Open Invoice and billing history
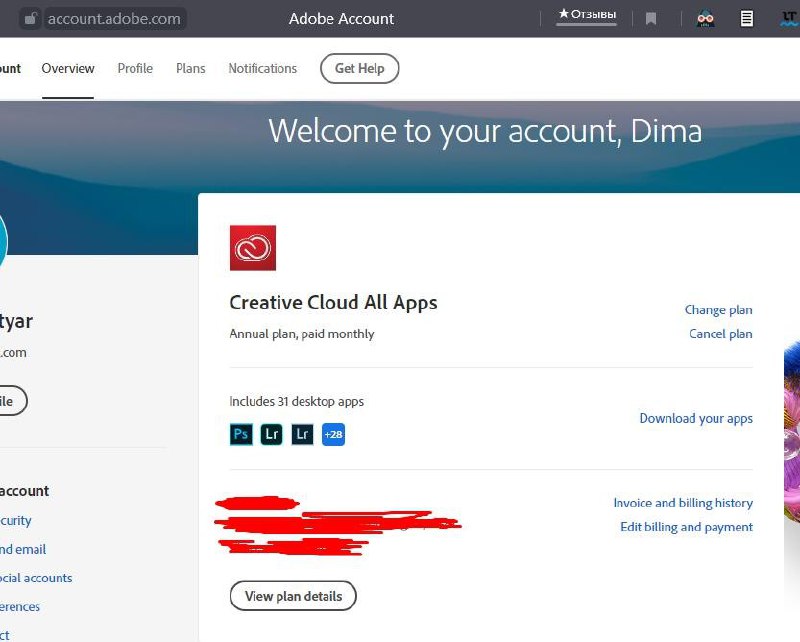Viewport: 800px width, 642px height. tap(683, 503)
